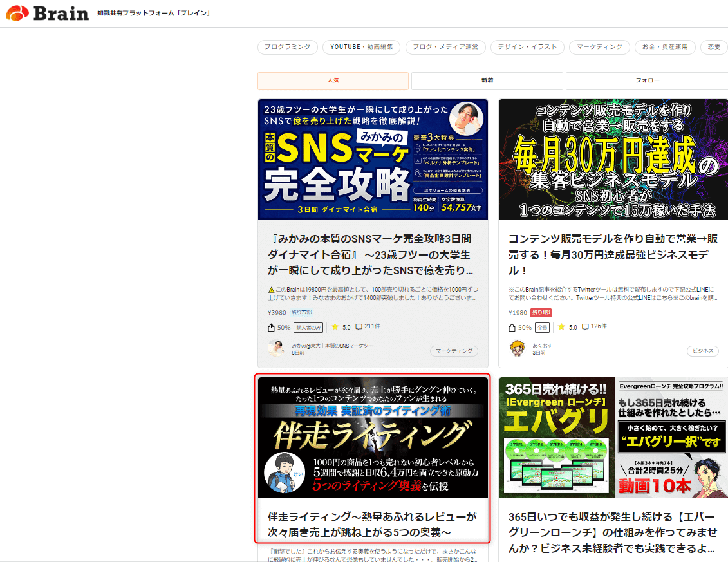Click the 残り77部 stock label
Viewport: 728px width, 562px height.
[x=301, y=313]
